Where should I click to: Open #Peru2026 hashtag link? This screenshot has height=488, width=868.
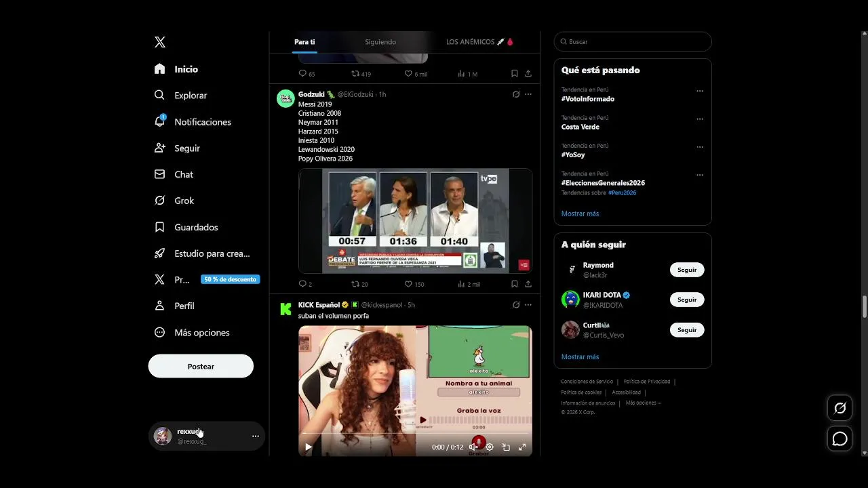(622, 192)
